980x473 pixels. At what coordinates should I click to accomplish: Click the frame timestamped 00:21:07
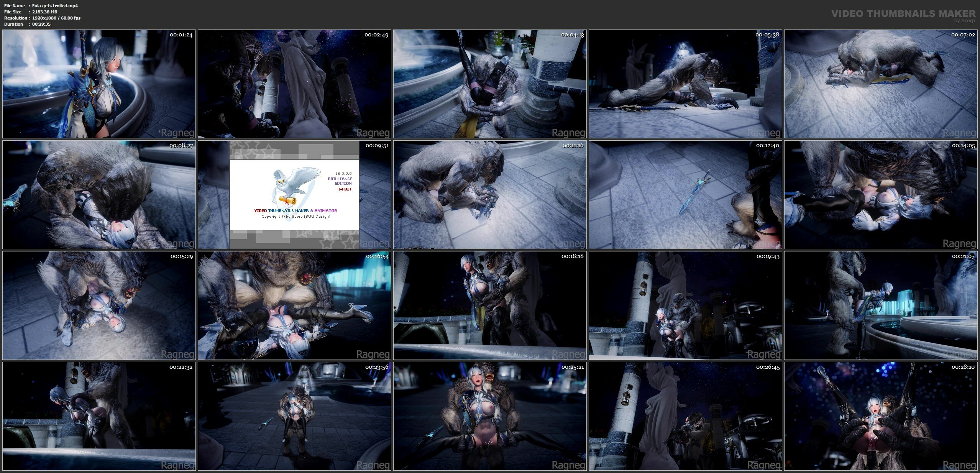pyautogui.click(x=881, y=305)
